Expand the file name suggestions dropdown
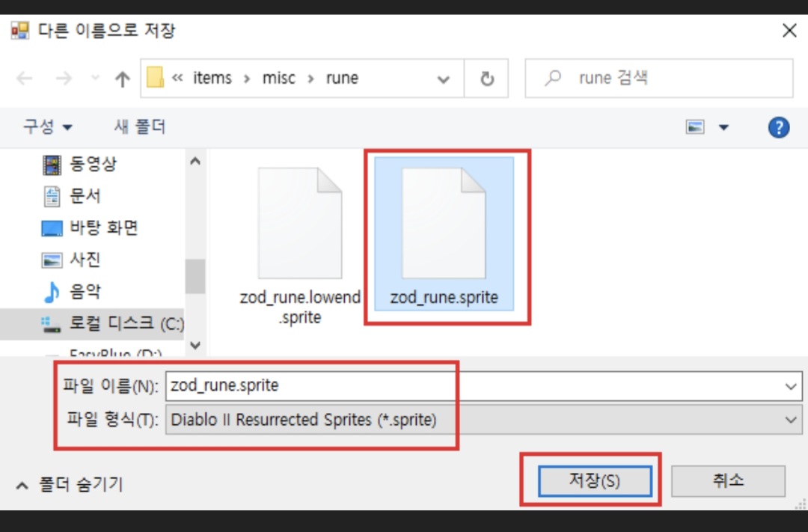 point(792,386)
